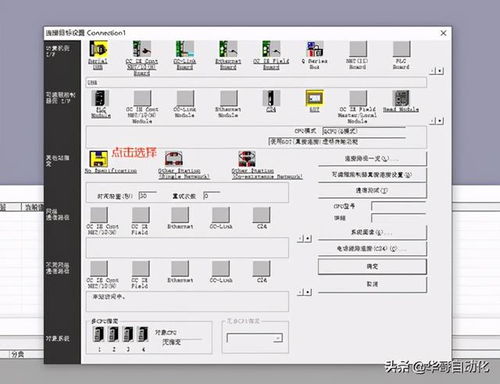
Task: Choose the C24 PLC-side interface icon
Action: click(x=271, y=98)
